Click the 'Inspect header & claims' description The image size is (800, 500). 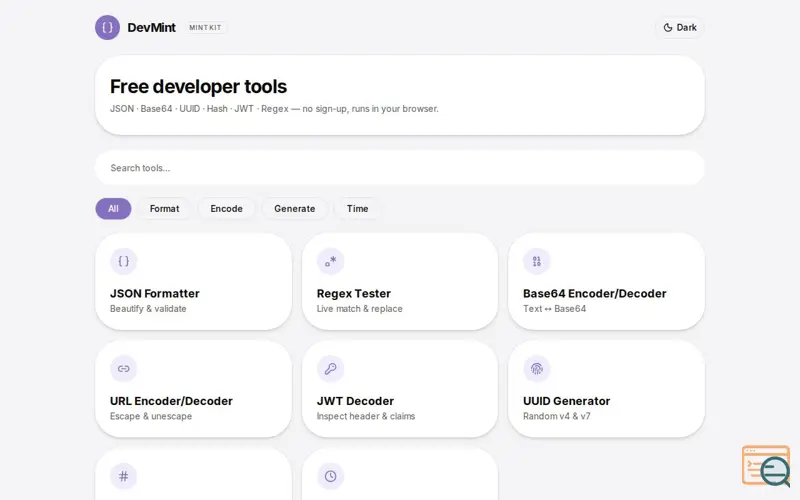tap(365, 416)
